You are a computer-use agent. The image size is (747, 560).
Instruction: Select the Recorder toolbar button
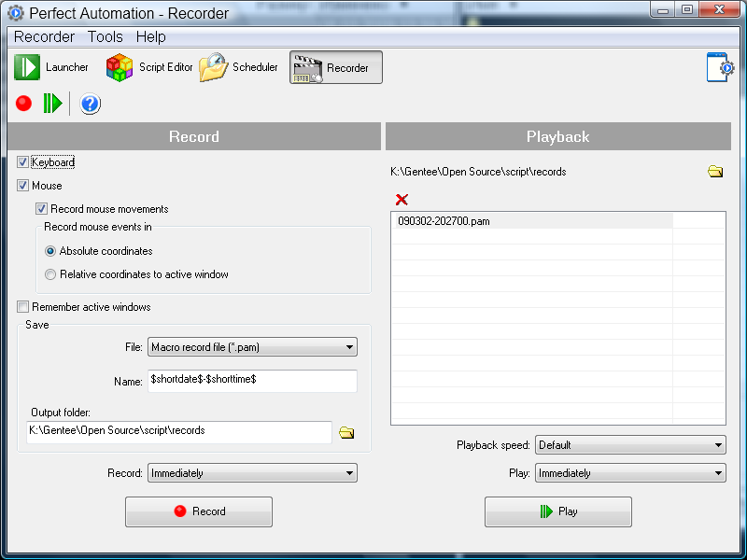336,67
